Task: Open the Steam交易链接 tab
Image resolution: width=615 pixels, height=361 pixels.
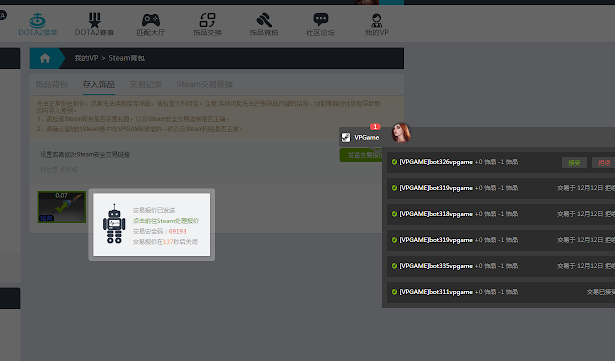Action: point(204,84)
